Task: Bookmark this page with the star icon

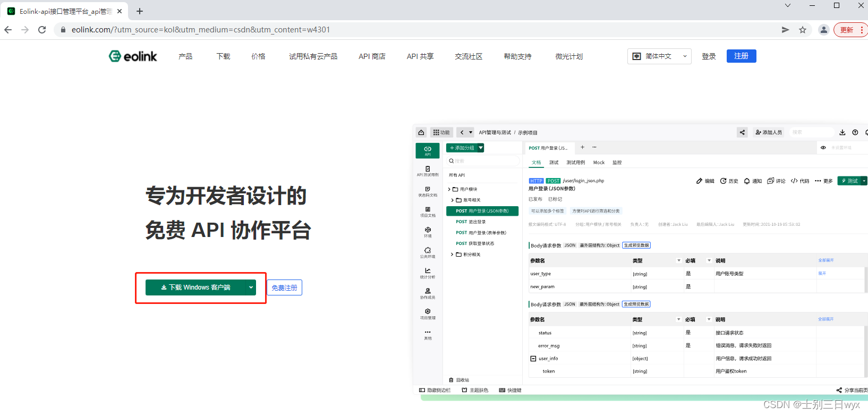Action: [802, 30]
